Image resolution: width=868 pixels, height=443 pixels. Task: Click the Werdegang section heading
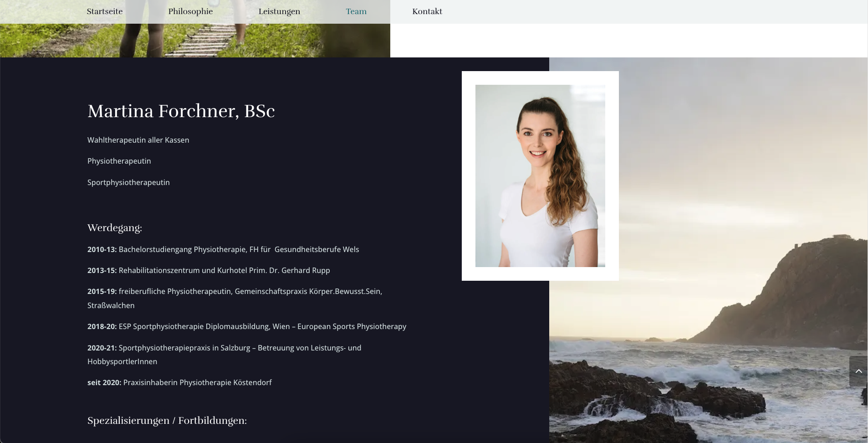pyautogui.click(x=114, y=228)
